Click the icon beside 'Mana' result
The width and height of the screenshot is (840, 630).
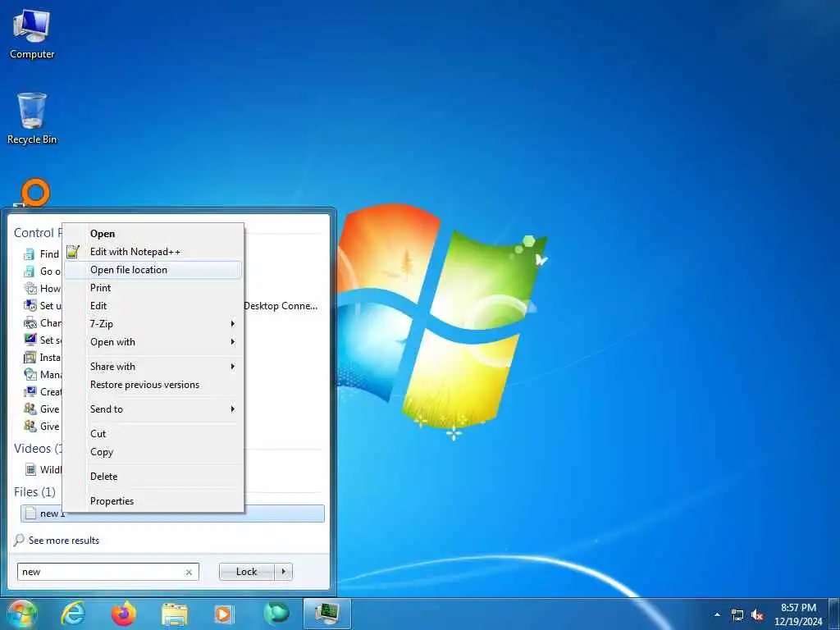point(30,374)
